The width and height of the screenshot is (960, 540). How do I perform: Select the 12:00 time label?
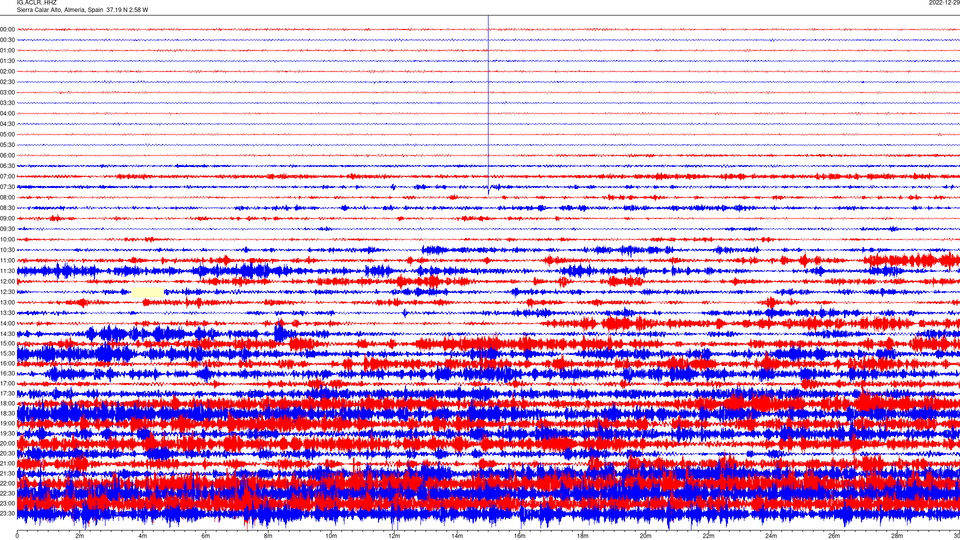(x=8, y=281)
